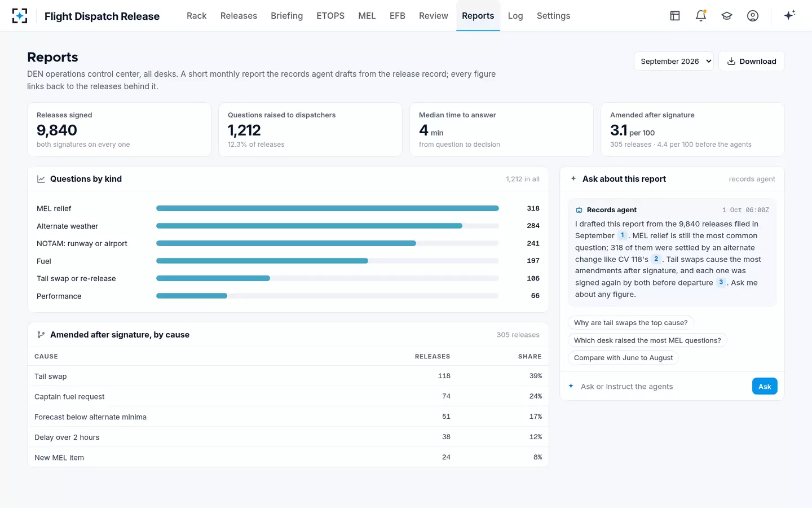Ask "Which desk raised the most MEL questions?"

click(x=647, y=340)
